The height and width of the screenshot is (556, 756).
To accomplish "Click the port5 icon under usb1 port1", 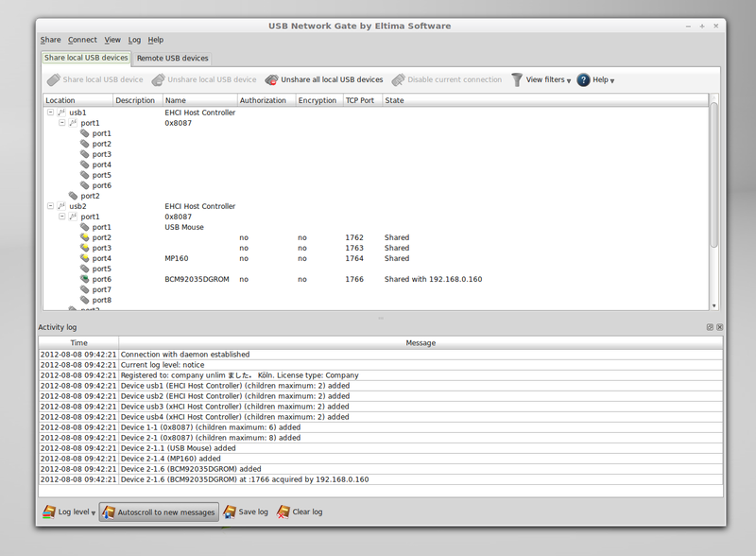I will 85,175.
